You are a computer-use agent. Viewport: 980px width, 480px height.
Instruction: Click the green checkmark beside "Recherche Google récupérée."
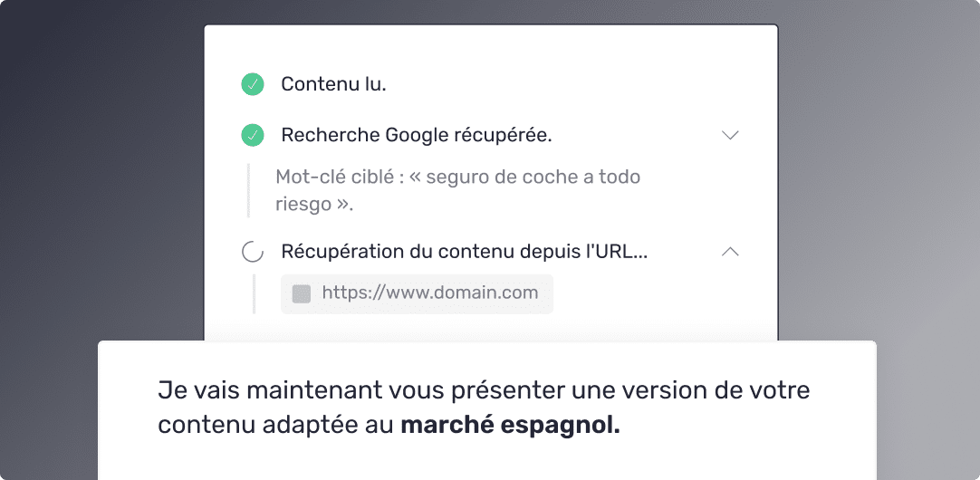click(x=252, y=135)
